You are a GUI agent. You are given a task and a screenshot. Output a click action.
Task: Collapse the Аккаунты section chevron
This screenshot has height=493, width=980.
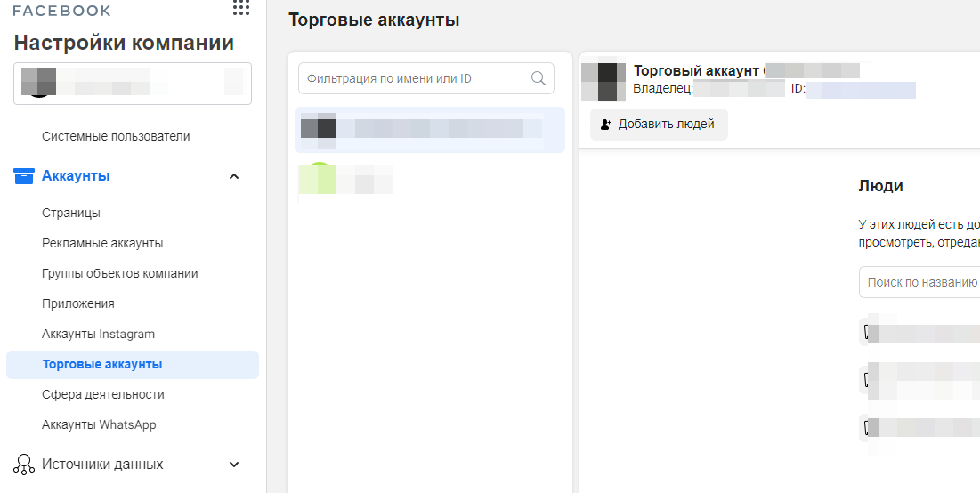(234, 176)
